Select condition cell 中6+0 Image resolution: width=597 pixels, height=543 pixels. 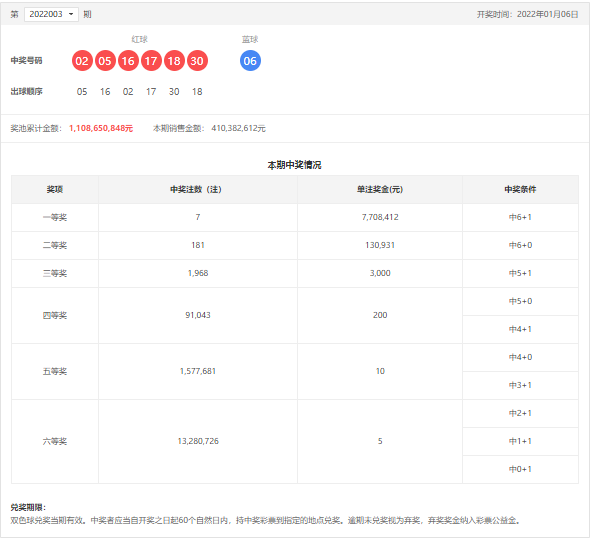(x=520, y=245)
